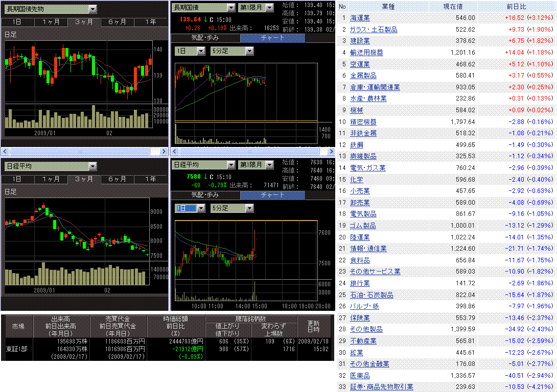Click the 海運業 price value 546.00
Image resolution: width=557 pixels, height=392 pixels.
pos(466,18)
